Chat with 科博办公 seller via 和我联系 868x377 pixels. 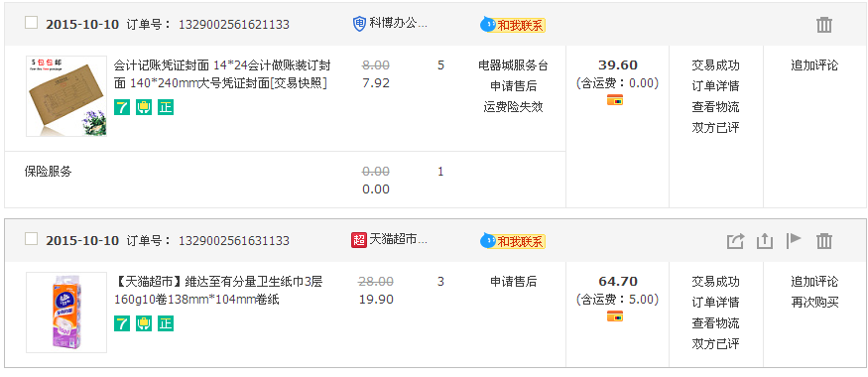point(513,25)
